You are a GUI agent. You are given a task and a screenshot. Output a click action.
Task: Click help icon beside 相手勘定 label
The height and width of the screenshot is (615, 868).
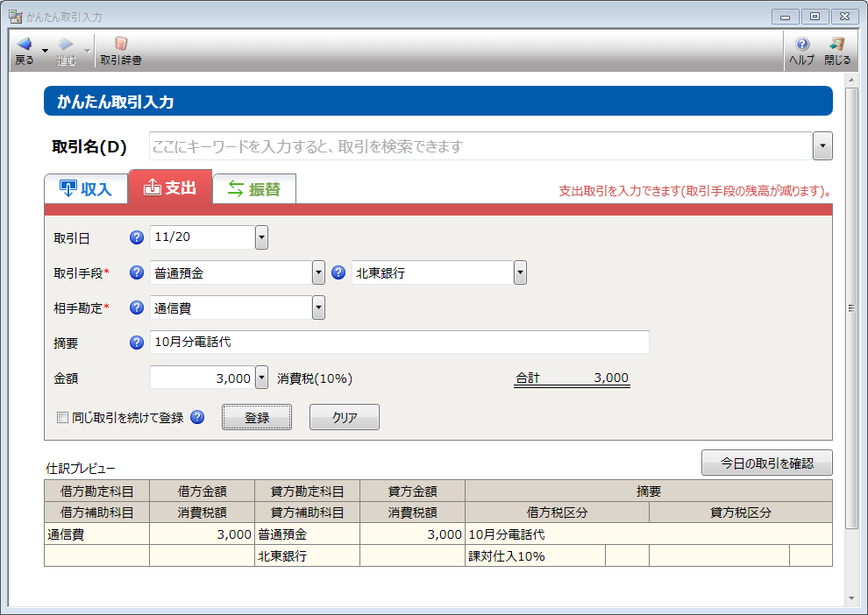pos(136,307)
